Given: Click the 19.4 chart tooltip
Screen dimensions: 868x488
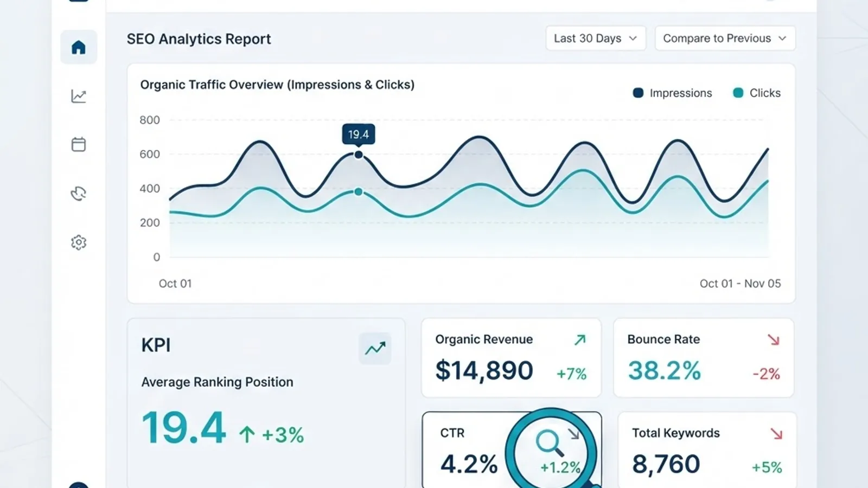Looking at the screenshot, I should (359, 134).
